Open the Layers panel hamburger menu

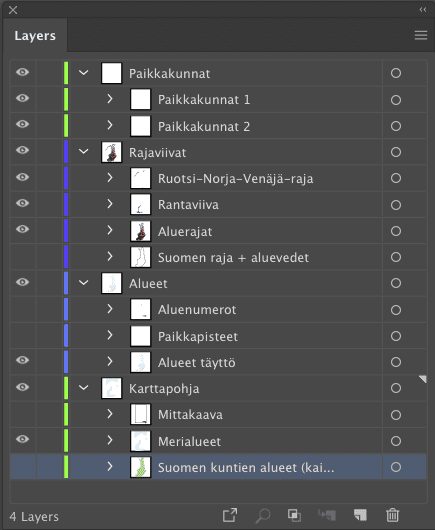[x=421, y=35]
